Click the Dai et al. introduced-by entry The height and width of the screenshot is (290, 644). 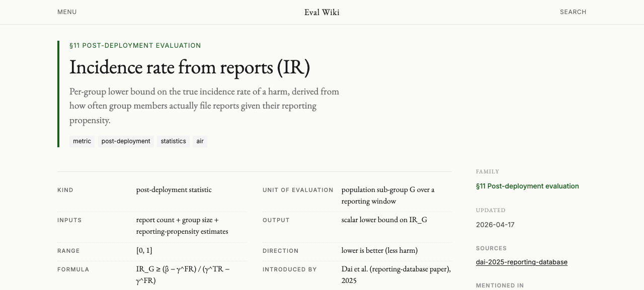pos(396,274)
